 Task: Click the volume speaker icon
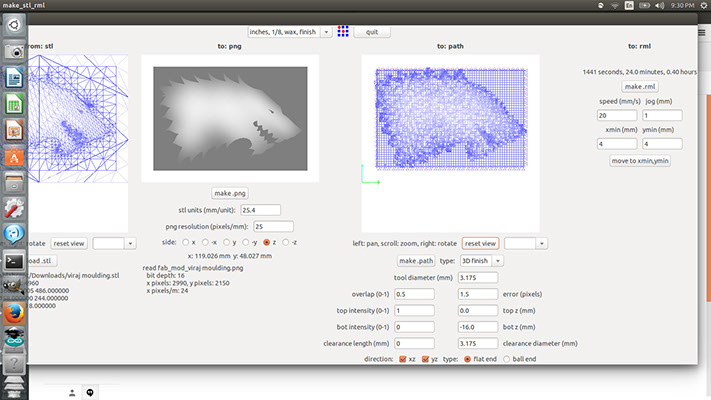659,5
